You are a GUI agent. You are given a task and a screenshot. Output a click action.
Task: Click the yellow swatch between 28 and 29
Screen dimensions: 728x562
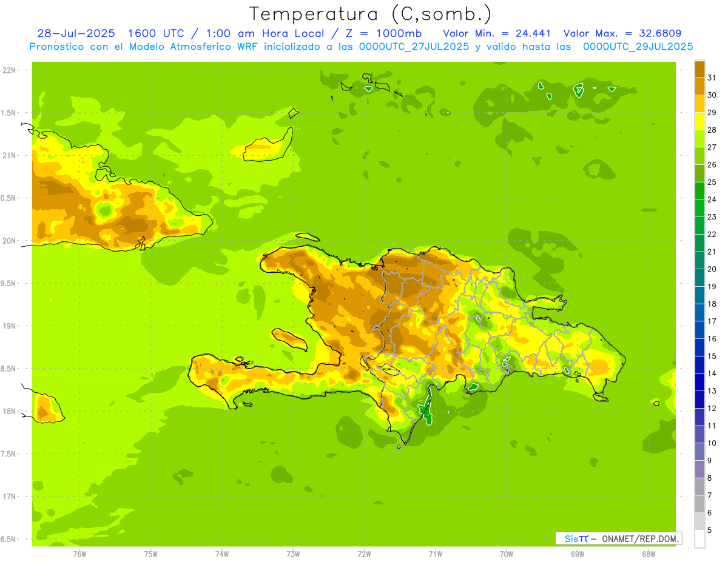point(699,121)
